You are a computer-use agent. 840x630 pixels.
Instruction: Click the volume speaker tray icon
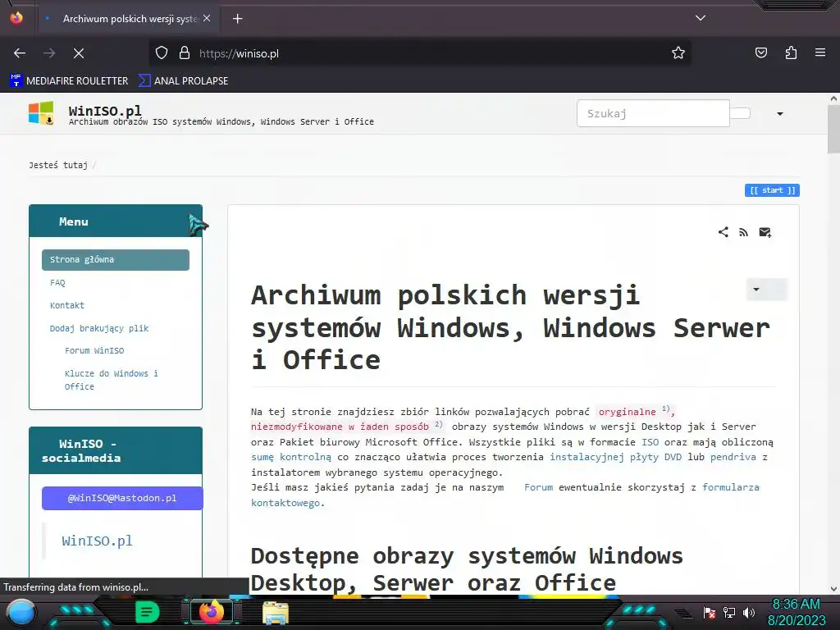(748, 612)
